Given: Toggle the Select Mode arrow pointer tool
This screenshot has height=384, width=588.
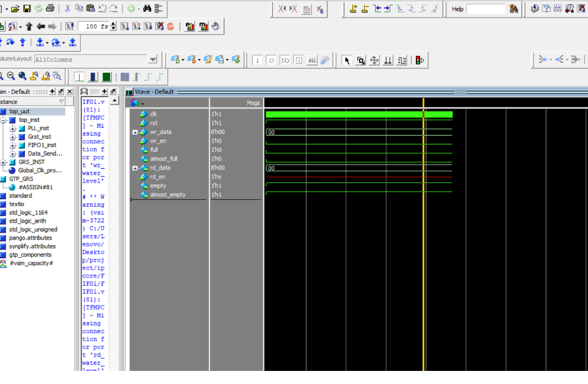Looking at the screenshot, I should (347, 60).
